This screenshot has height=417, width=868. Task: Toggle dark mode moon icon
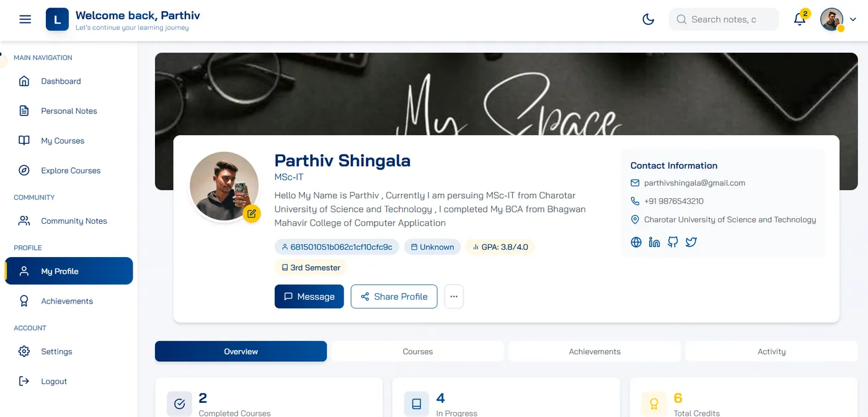click(649, 19)
